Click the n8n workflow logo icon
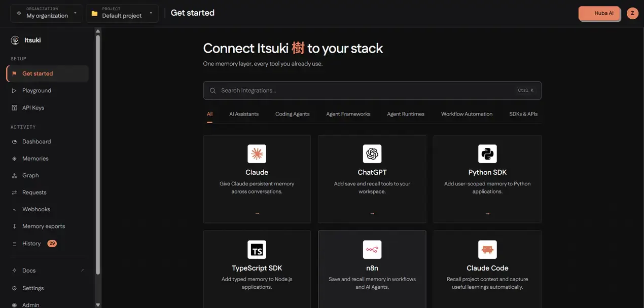 click(x=372, y=250)
